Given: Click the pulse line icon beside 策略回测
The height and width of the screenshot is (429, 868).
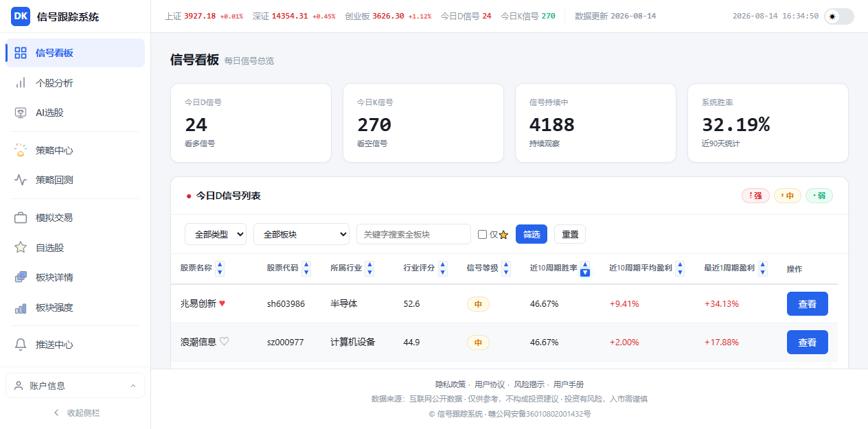Looking at the screenshot, I should pyautogui.click(x=21, y=180).
